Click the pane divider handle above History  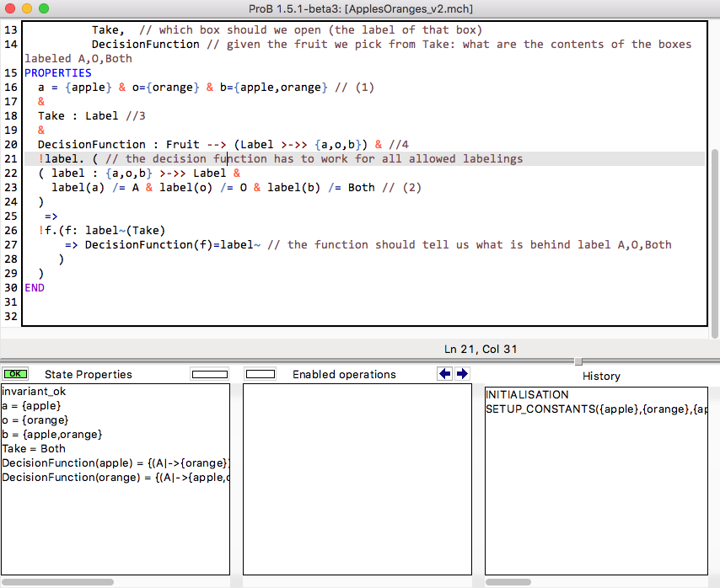578,361
